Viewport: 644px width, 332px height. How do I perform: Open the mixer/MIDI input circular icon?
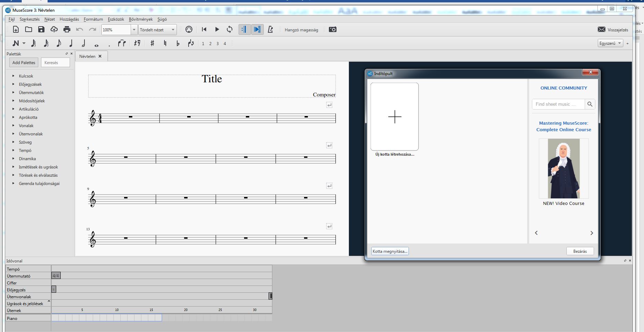point(189,30)
